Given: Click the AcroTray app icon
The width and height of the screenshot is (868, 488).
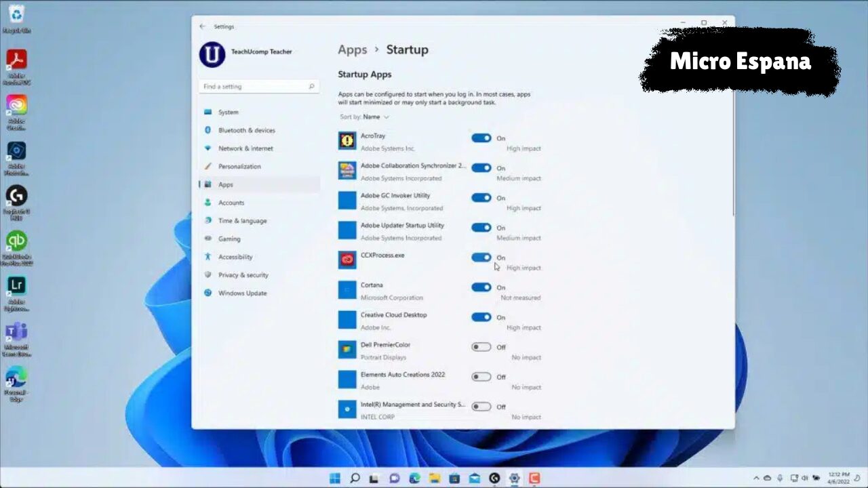Looking at the screenshot, I should point(347,141).
